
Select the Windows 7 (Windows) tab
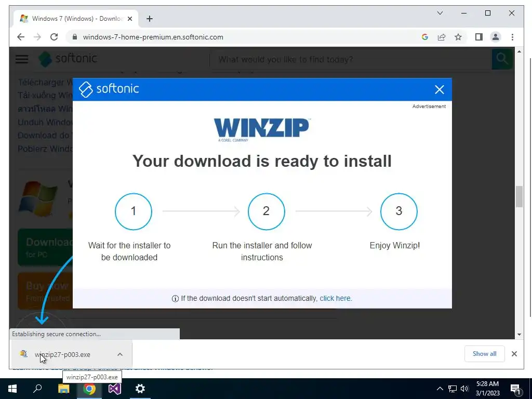click(x=76, y=19)
